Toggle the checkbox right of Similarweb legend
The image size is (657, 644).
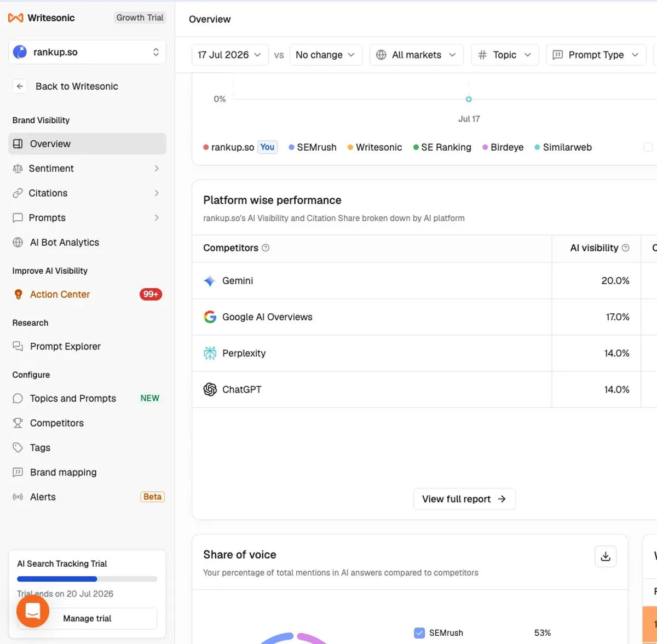point(648,147)
